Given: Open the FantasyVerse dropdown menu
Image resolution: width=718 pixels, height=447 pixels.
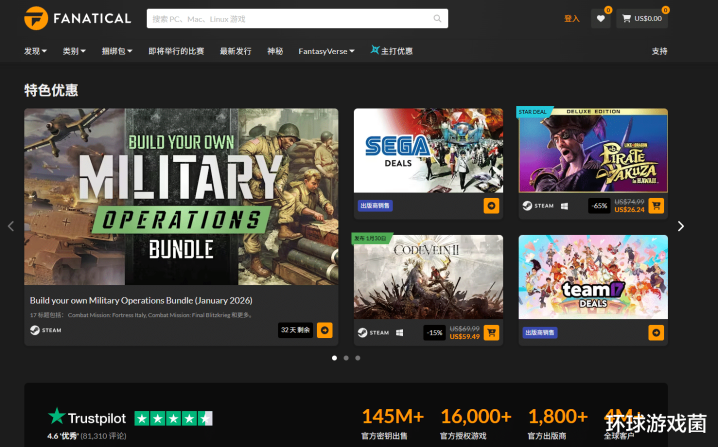Looking at the screenshot, I should (326, 51).
